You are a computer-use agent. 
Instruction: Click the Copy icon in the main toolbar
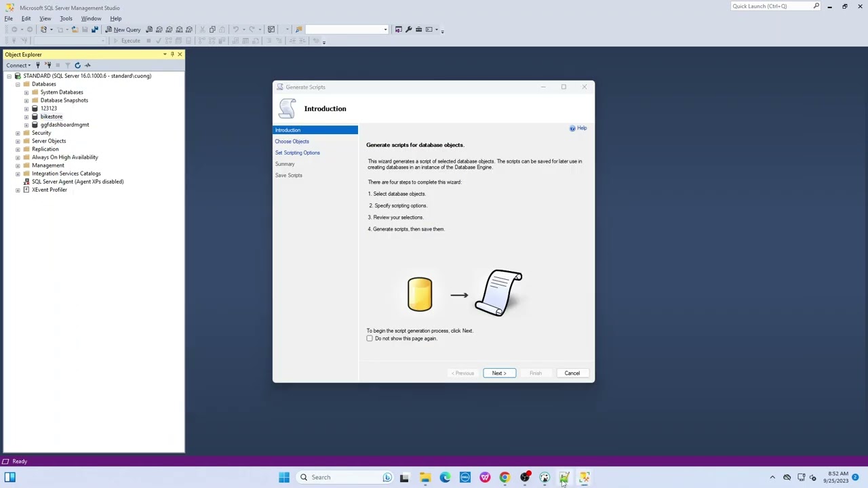[x=212, y=30]
